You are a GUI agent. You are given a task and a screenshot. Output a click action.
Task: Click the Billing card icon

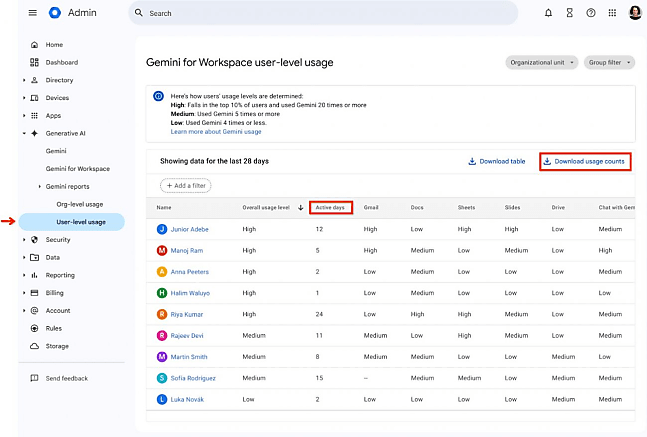35,293
